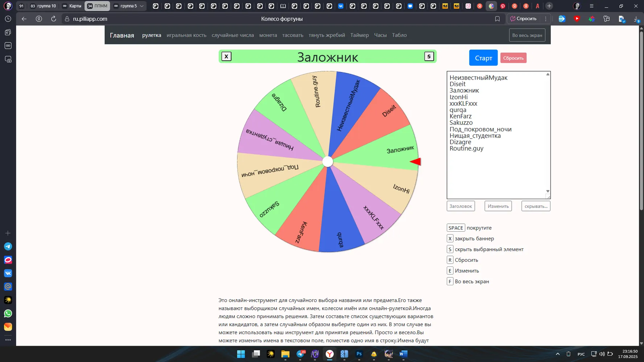Open the Mail.ru @ icon in the sidebar

click(8, 287)
